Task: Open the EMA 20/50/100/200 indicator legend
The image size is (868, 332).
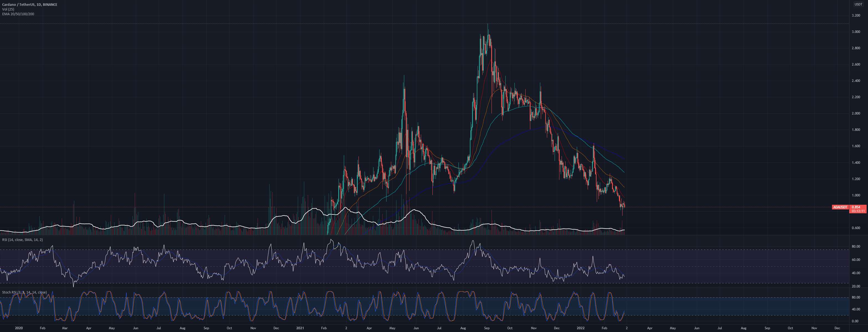Action: click(x=18, y=14)
